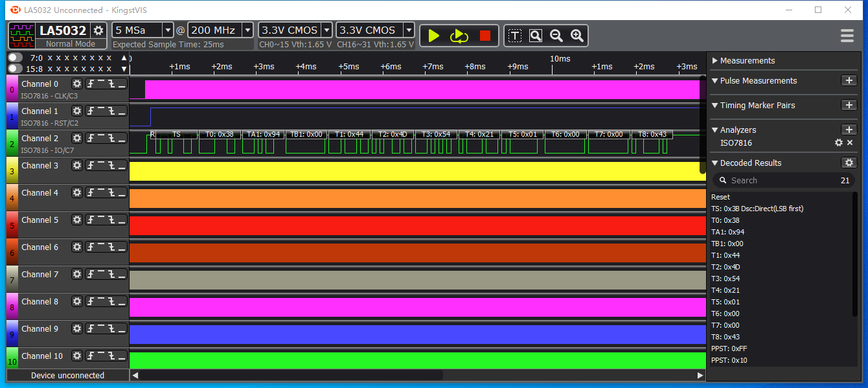868x388 pixels.
Task: Remove the ISO7816 analyzer
Action: click(x=850, y=143)
